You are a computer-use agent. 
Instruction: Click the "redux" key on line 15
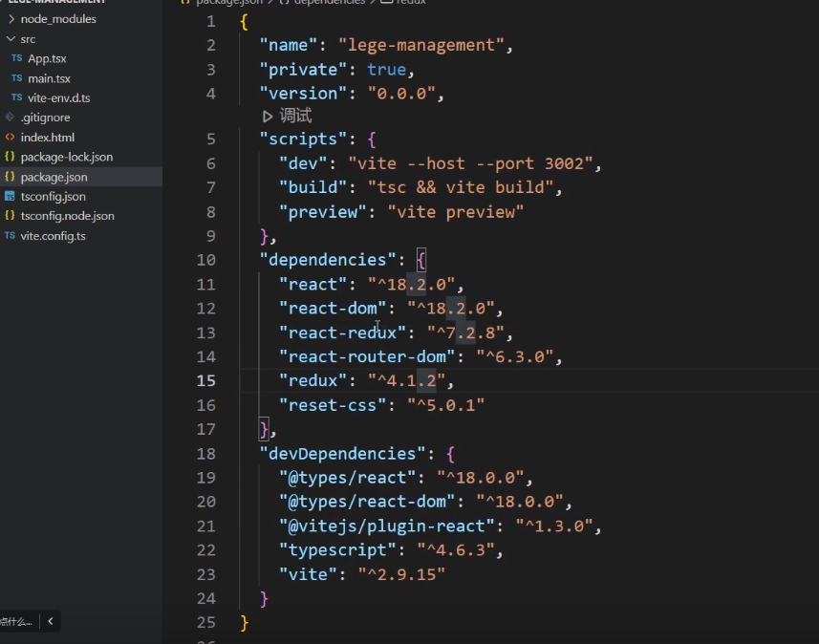pyautogui.click(x=313, y=380)
